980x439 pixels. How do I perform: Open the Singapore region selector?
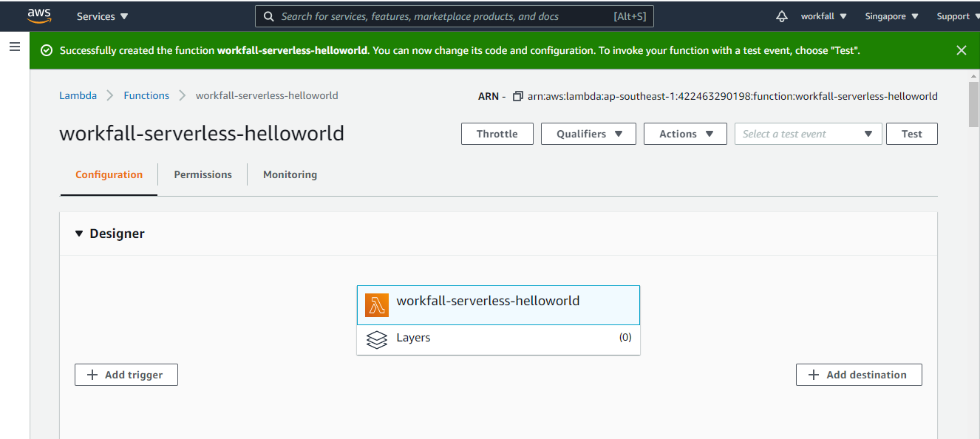[891, 16]
